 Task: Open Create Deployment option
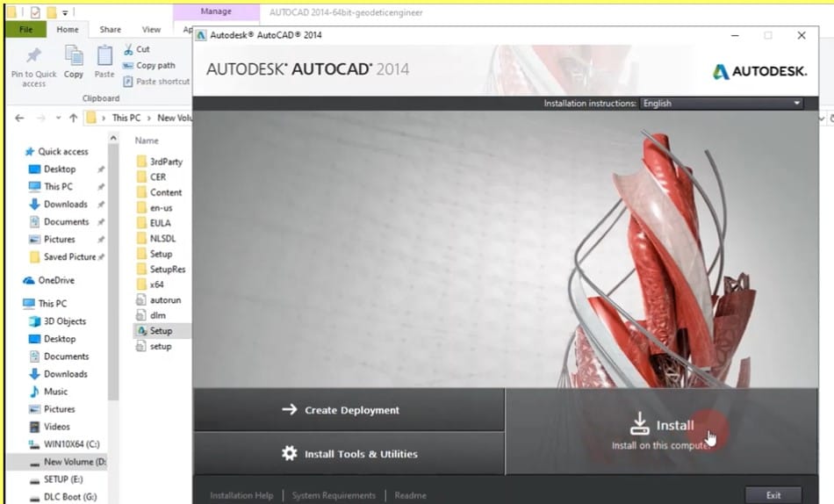point(349,410)
